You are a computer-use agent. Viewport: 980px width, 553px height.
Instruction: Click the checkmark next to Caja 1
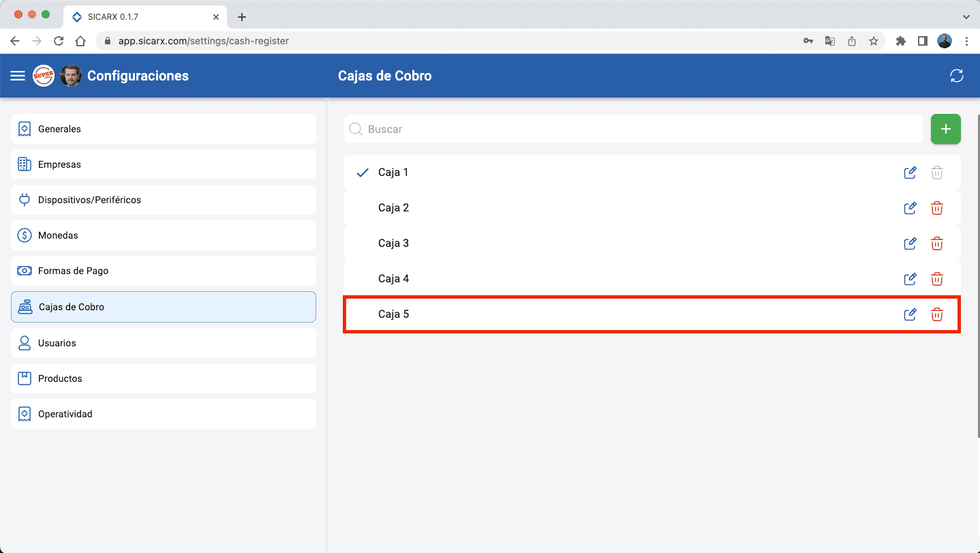[362, 173]
